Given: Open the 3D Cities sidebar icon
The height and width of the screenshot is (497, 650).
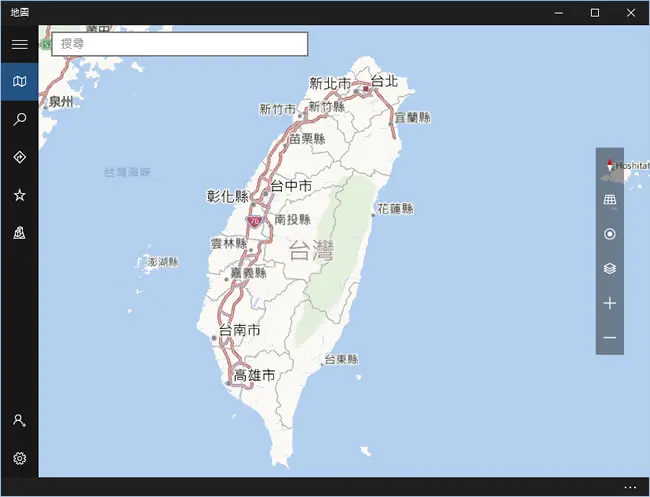Looking at the screenshot, I should point(19,233).
